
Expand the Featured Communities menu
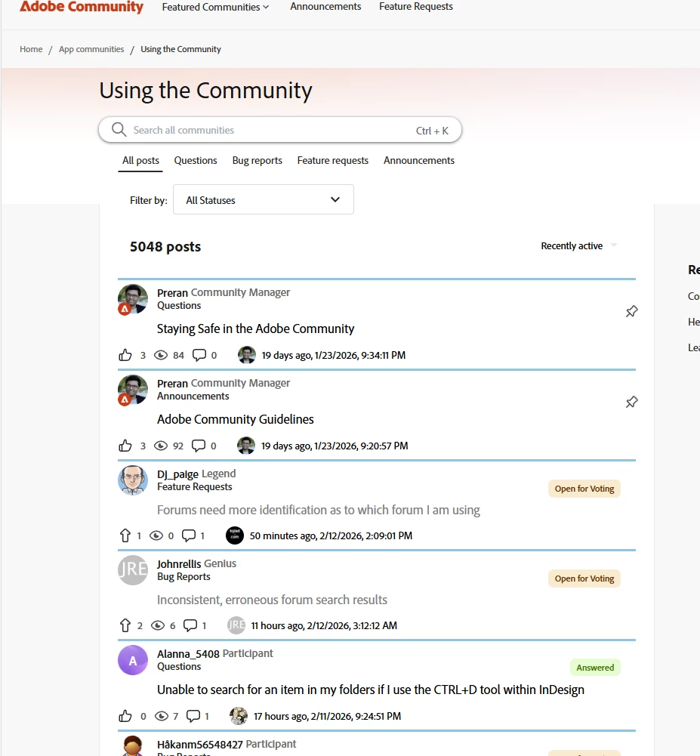coord(215,8)
